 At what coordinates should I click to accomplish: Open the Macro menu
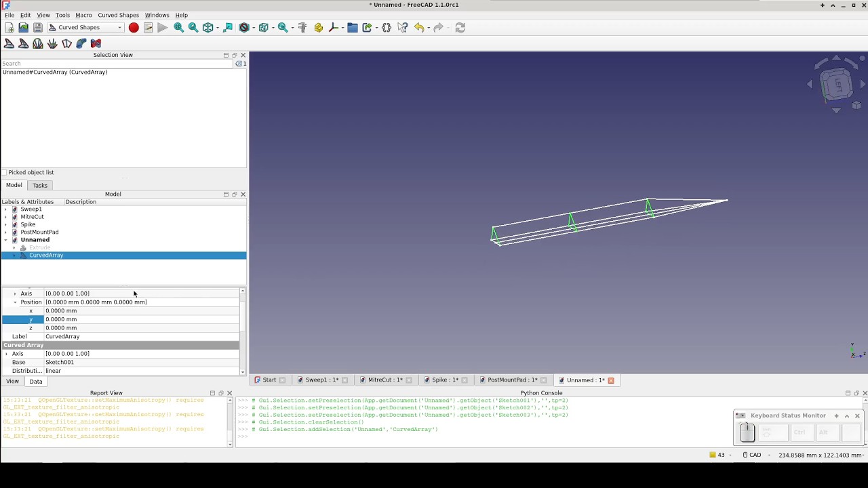pos(83,15)
